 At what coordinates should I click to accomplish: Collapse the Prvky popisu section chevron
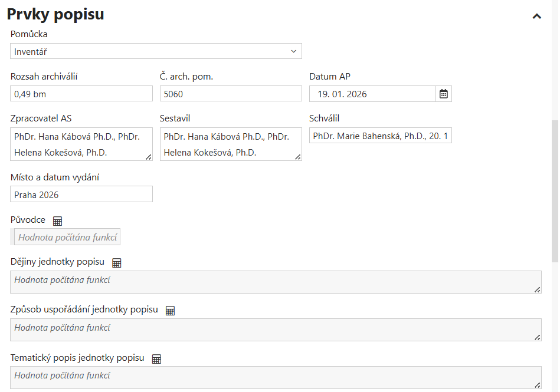tap(537, 16)
